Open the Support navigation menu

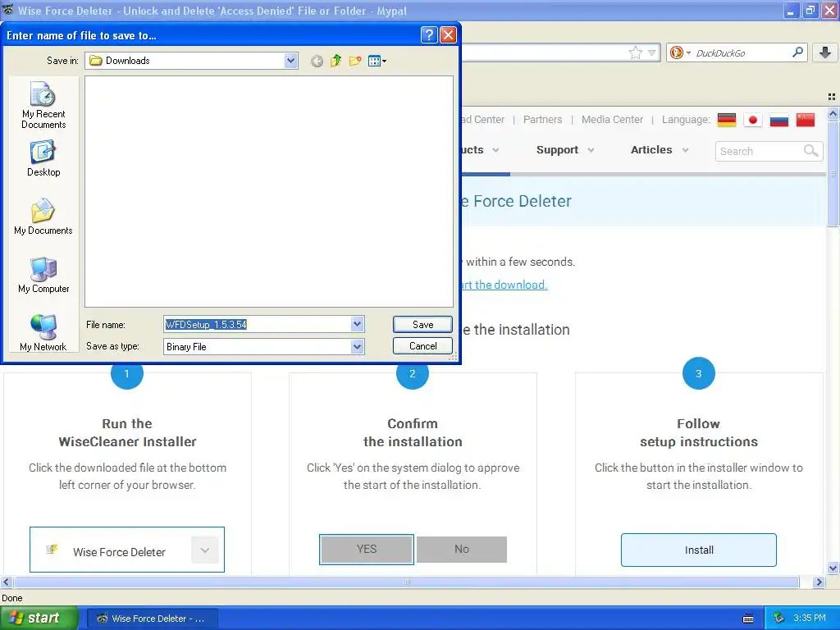(557, 150)
